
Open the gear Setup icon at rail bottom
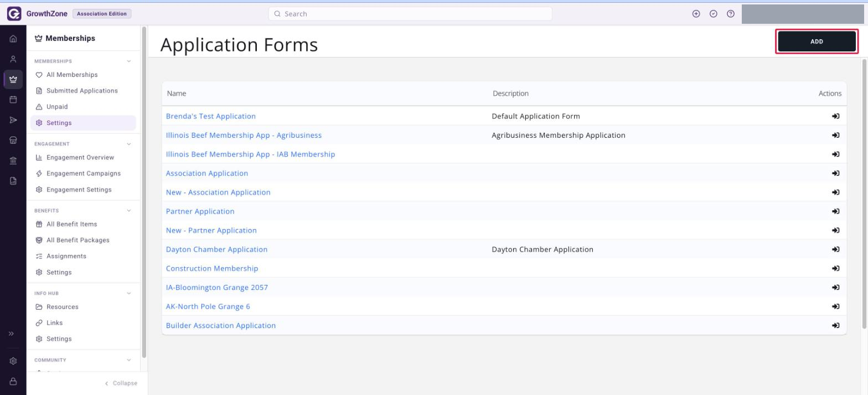coord(13,361)
